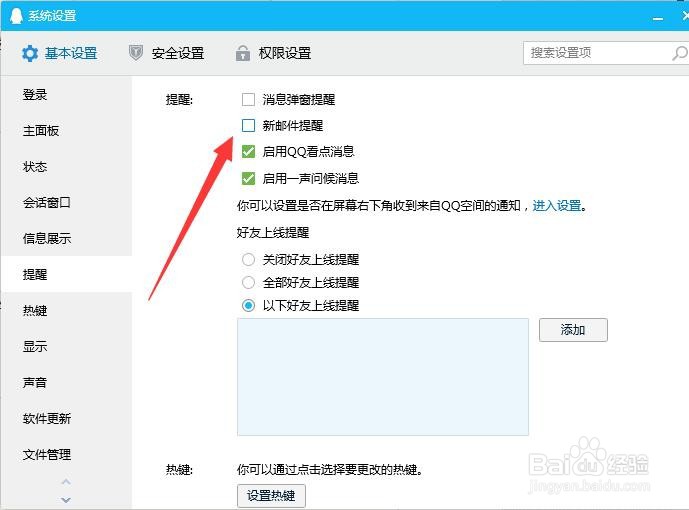The height and width of the screenshot is (510, 689).
Task: Select 提醒 in the sidebar
Action: pyautogui.click(x=66, y=274)
